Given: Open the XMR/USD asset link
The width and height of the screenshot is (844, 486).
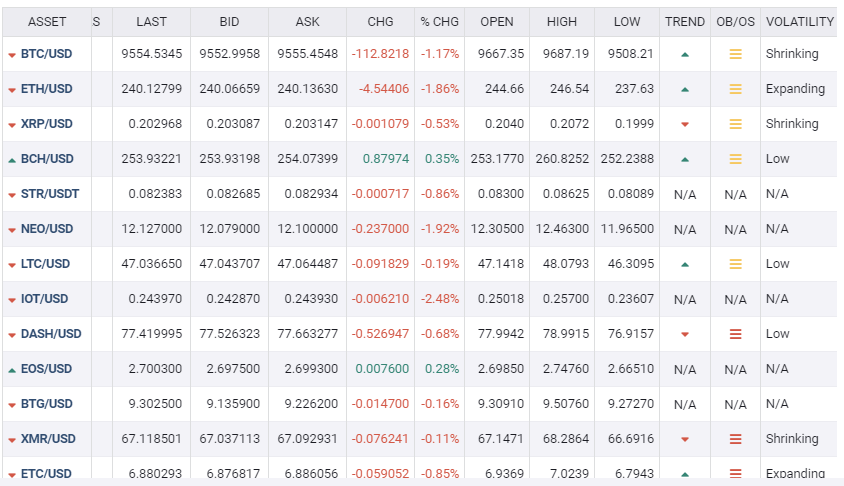Looking at the screenshot, I should pyautogui.click(x=48, y=439).
